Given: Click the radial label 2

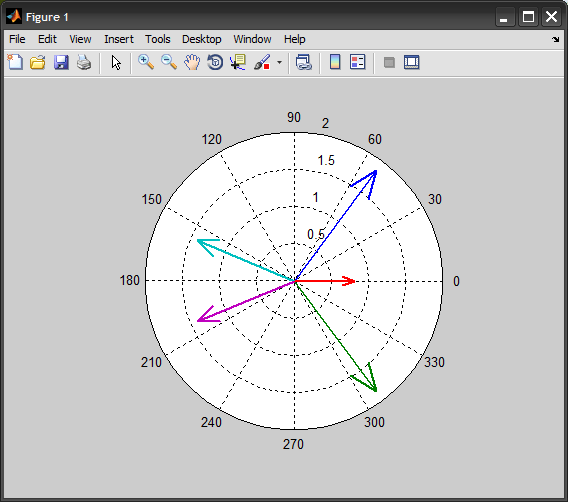Looking at the screenshot, I should click(x=325, y=124).
